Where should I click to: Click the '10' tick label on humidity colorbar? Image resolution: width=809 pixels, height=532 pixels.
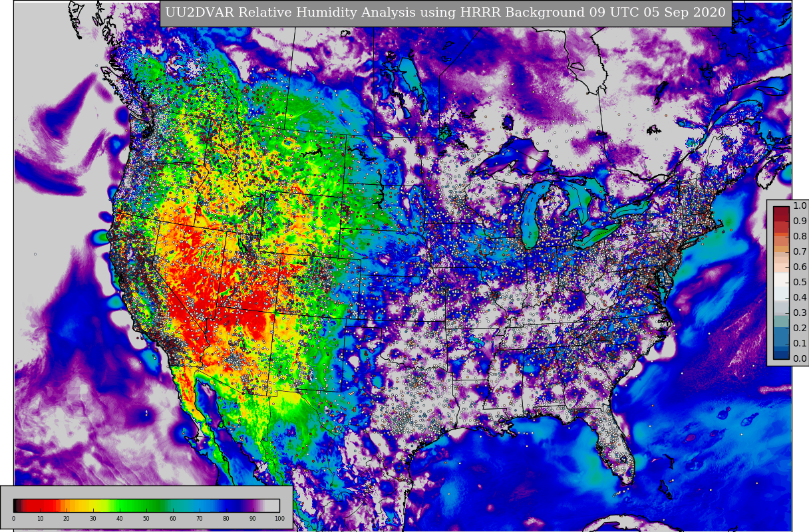[40, 519]
